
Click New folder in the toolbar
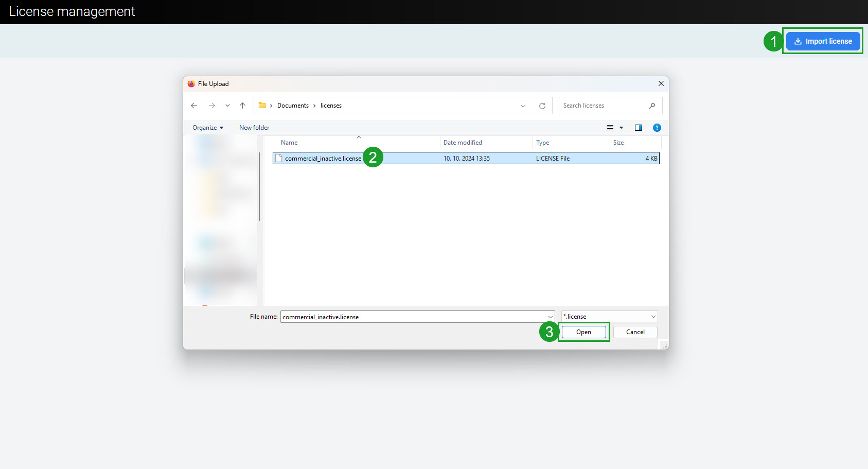(x=254, y=128)
